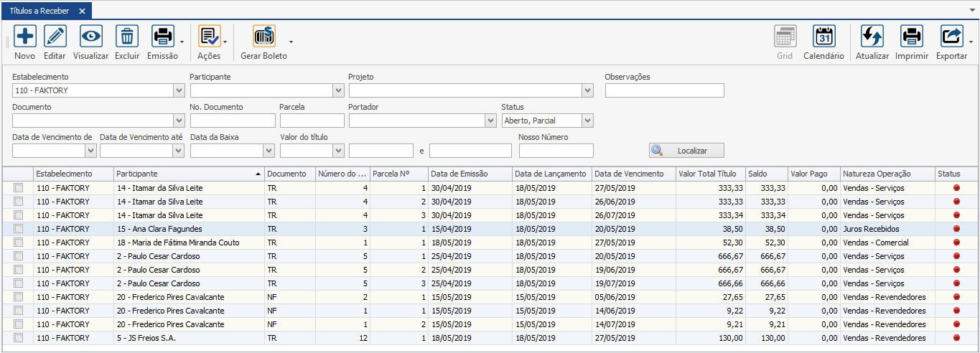Viewport: 980px width, 353px height.
Task: Refresh list with Atualizar icon
Action: coord(872,37)
